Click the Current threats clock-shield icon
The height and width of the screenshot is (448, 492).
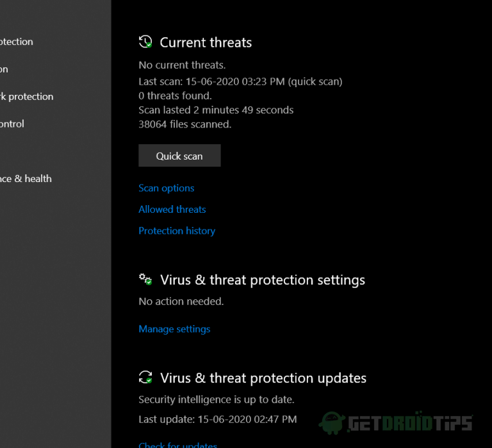(x=145, y=42)
